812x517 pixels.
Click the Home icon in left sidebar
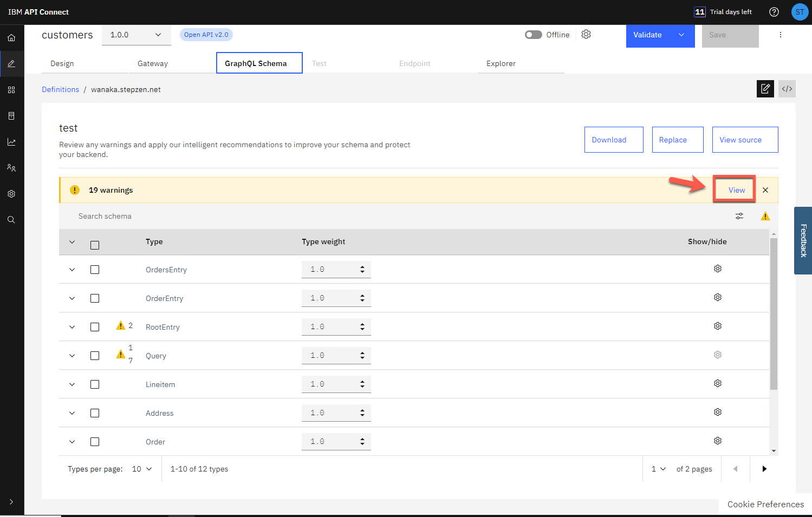coord(11,38)
